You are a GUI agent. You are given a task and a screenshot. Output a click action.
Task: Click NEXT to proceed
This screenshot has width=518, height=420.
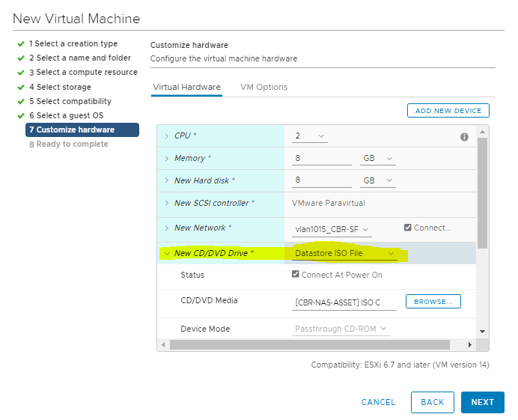(x=482, y=402)
